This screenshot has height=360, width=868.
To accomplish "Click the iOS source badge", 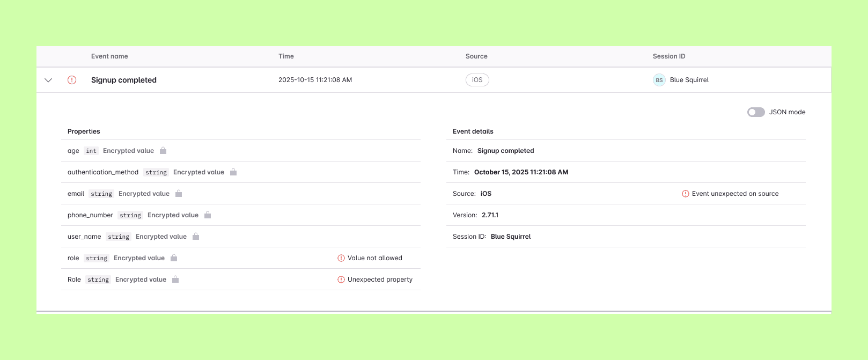I will coord(477,80).
